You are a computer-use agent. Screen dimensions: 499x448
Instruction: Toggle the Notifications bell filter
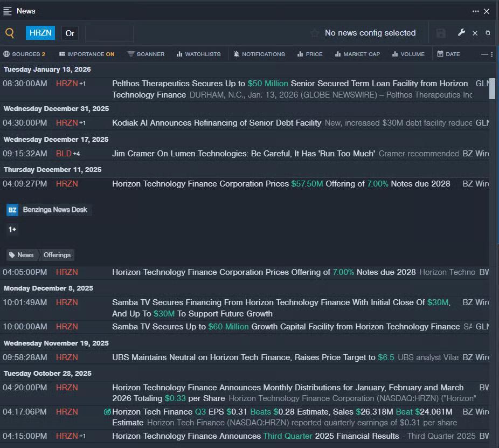[x=259, y=54]
